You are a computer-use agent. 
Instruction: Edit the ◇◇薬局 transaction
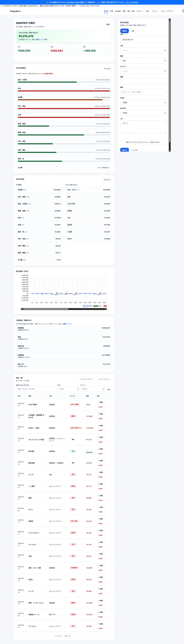coord(100,484)
